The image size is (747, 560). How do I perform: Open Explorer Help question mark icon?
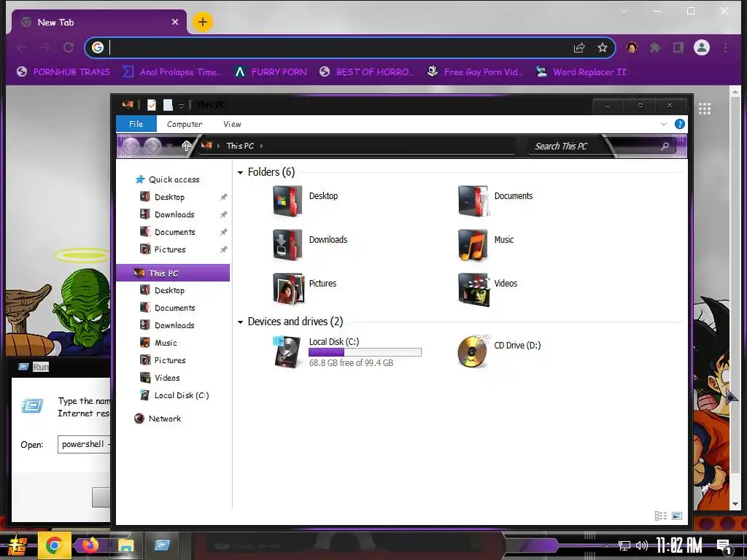[680, 124]
